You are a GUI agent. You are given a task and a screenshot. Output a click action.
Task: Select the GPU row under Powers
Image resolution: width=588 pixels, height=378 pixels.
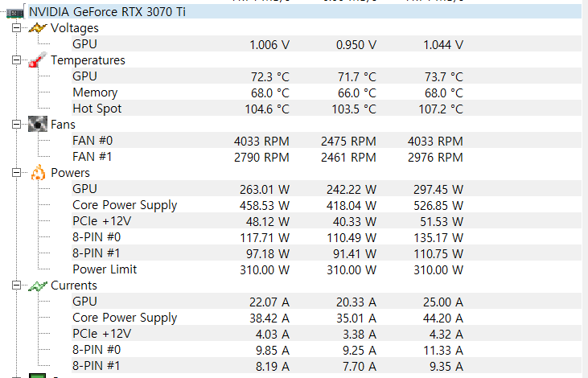click(x=327, y=189)
